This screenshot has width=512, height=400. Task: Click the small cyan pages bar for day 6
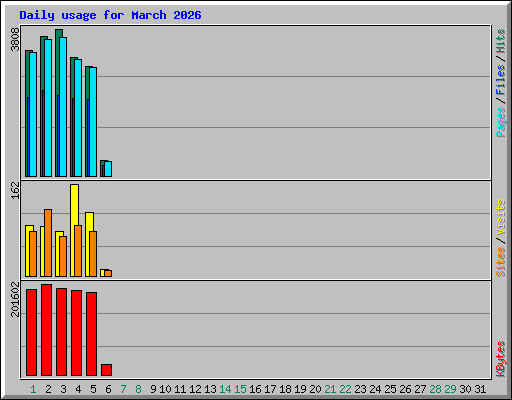coord(108,169)
